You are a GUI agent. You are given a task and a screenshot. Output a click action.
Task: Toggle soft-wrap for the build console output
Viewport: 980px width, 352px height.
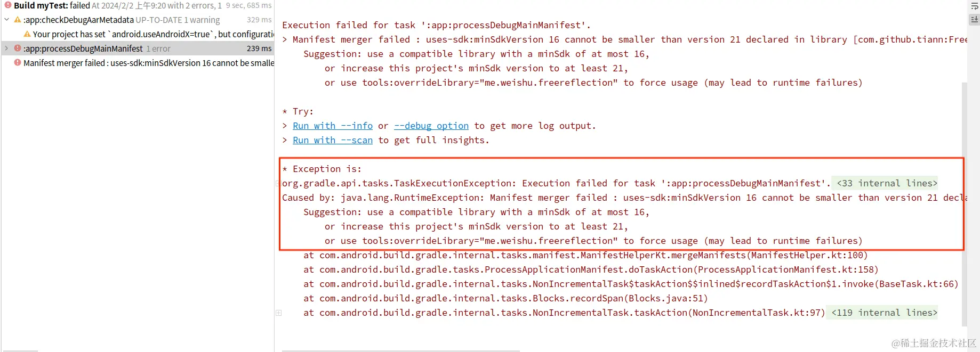(974, 6)
